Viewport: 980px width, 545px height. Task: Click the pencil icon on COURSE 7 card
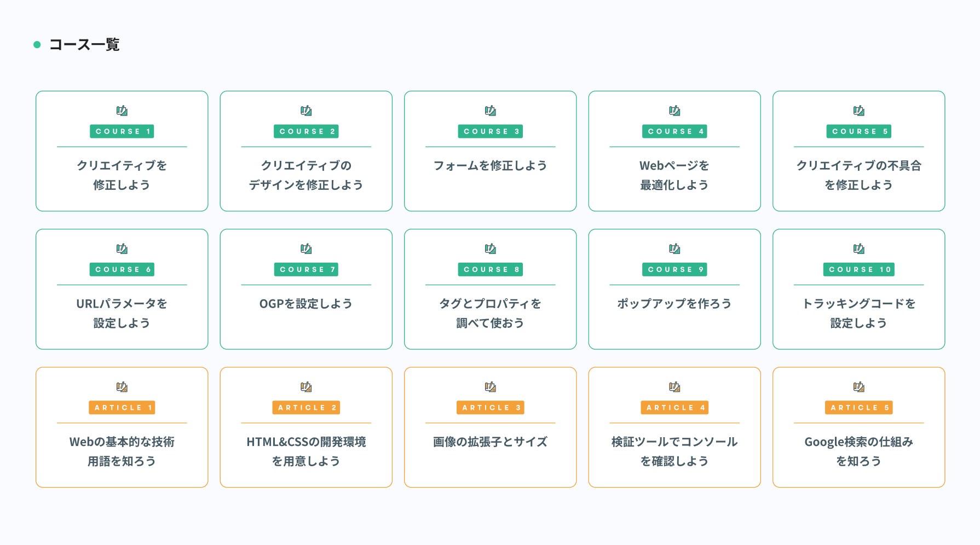coord(306,249)
